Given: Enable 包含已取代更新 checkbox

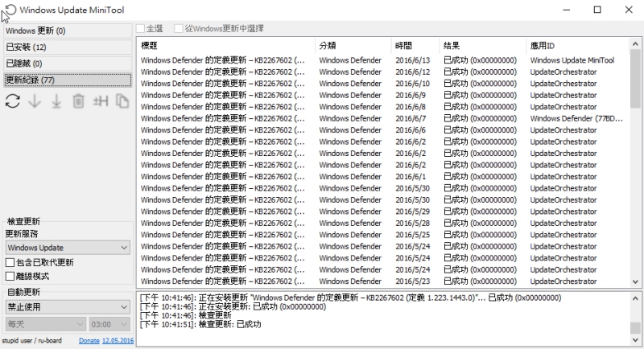Looking at the screenshot, I should [x=10, y=262].
